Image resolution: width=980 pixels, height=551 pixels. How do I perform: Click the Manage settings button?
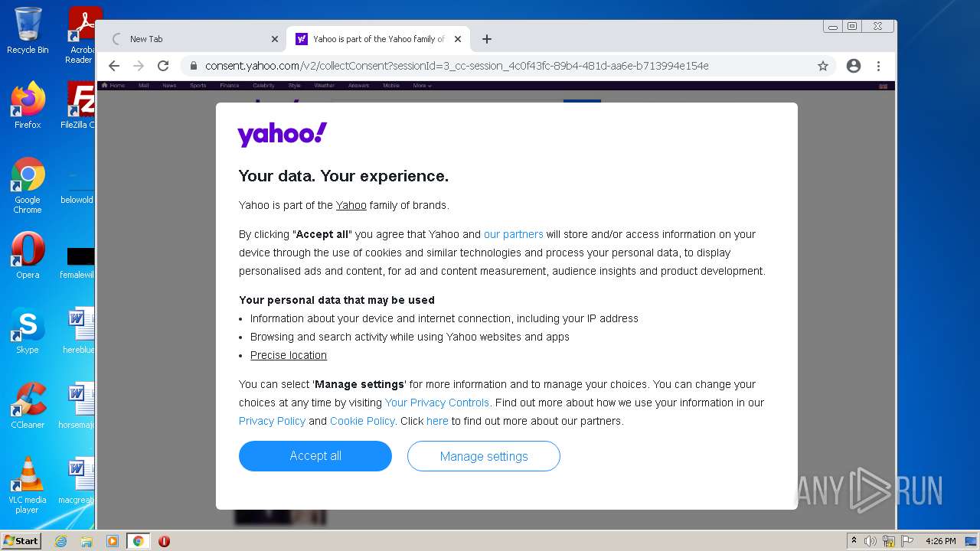pos(484,456)
